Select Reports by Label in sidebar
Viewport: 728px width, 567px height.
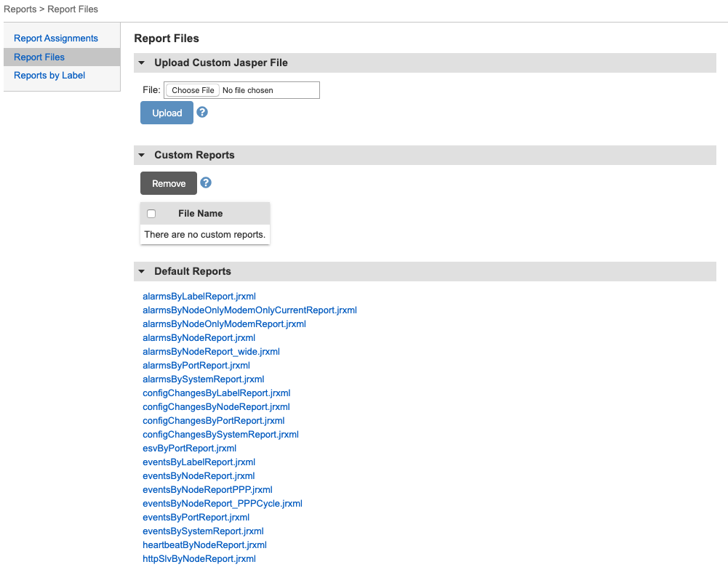point(49,75)
